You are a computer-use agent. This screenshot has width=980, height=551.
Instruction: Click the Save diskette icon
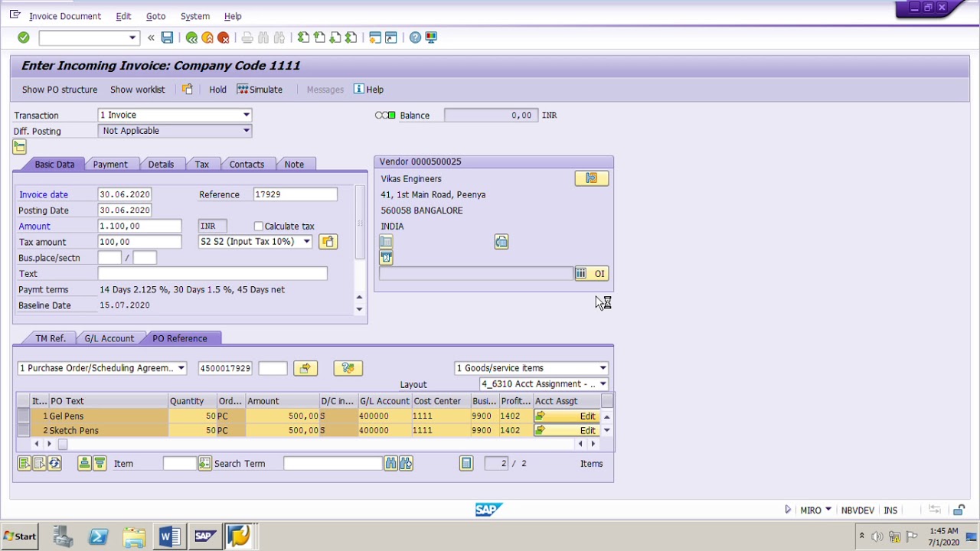(167, 37)
